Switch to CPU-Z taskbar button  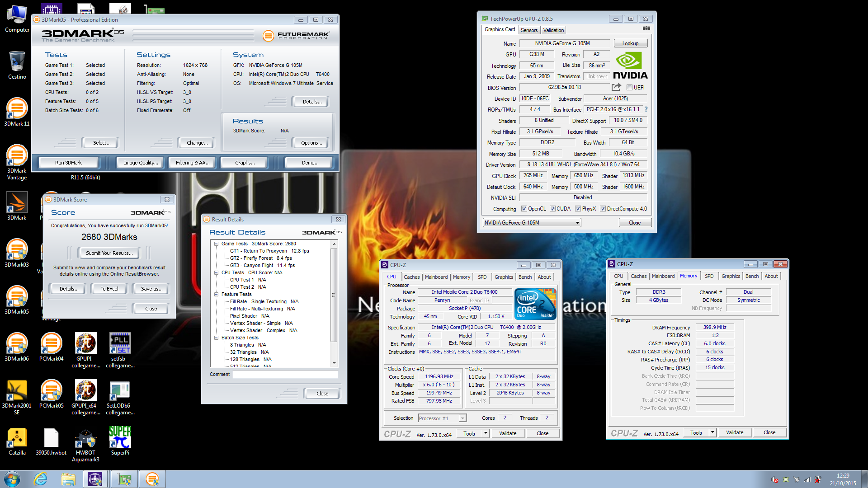(95, 479)
